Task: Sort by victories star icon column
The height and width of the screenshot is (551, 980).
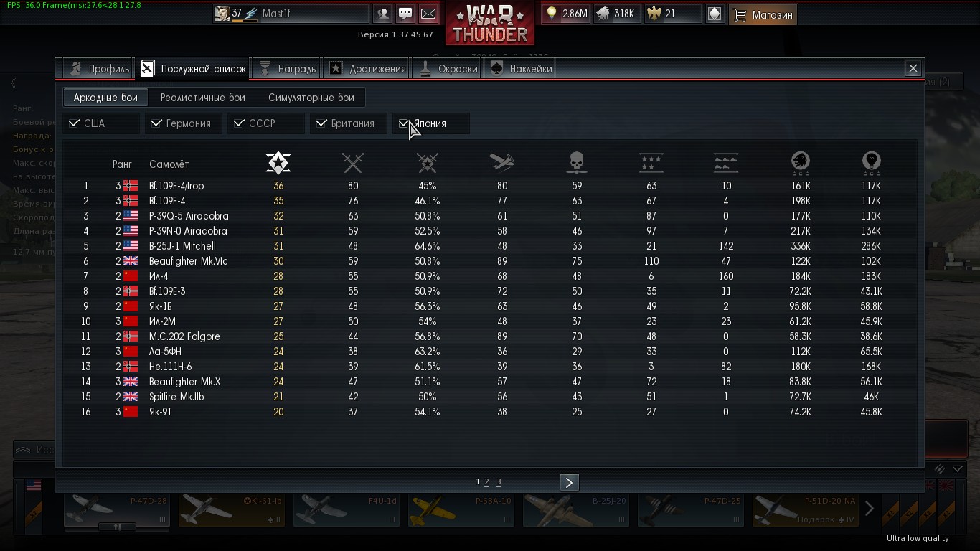Action: pyautogui.click(x=278, y=163)
